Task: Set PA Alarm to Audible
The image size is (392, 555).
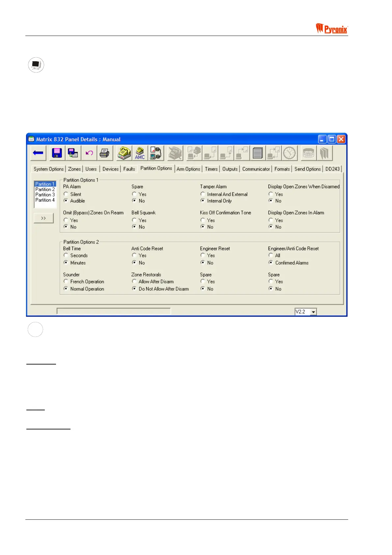Action: click(x=66, y=201)
